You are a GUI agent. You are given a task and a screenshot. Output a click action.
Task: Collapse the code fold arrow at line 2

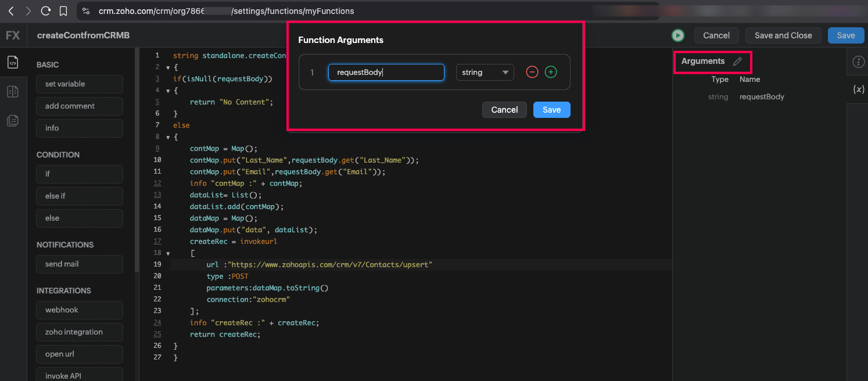(168, 67)
